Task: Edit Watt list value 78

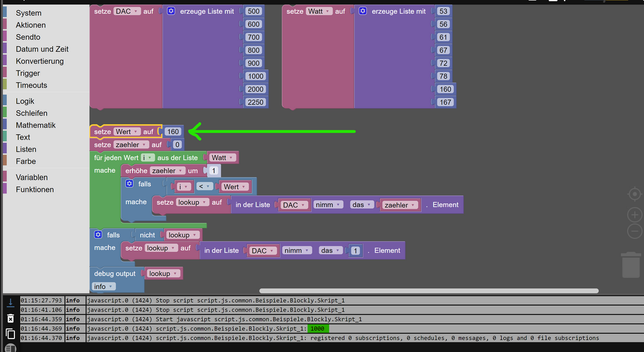Action: [443, 76]
